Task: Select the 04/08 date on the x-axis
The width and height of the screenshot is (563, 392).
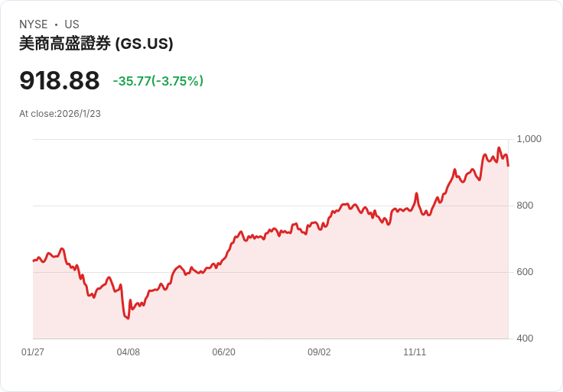Action: 129,352
